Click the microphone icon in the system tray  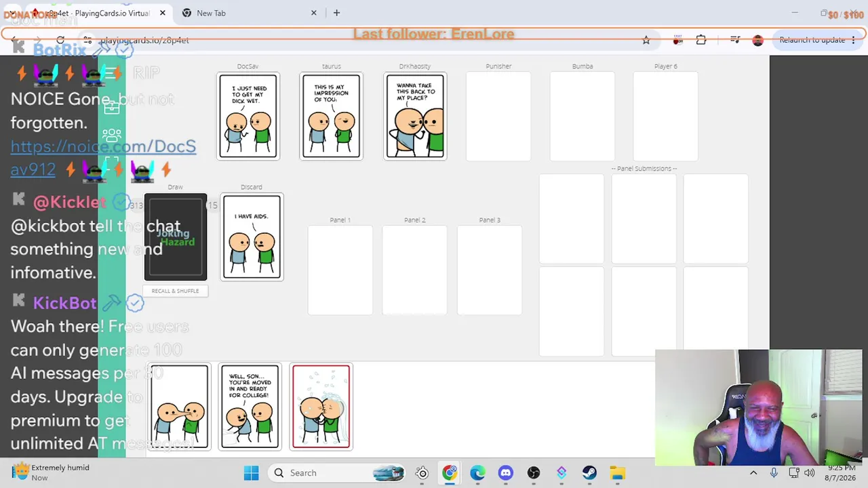tap(774, 473)
